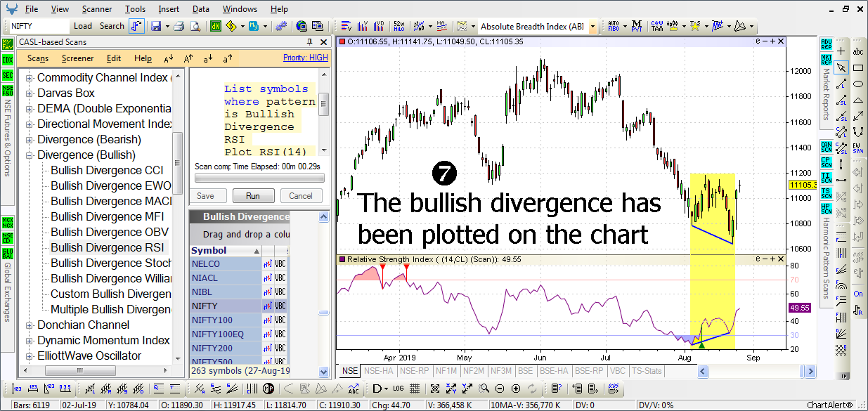Click the green dW toolbar icon
Image resolution: width=868 pixels, height=411 pixels.
216,26
